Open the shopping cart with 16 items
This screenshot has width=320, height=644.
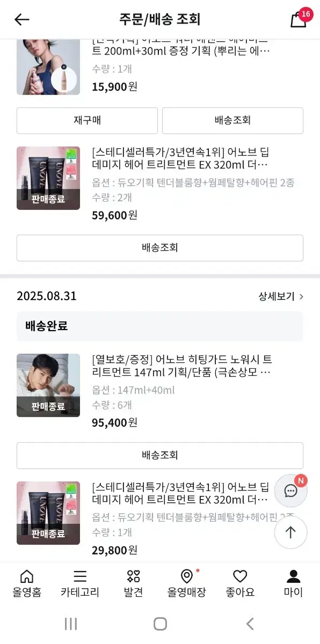click(299, 19)
